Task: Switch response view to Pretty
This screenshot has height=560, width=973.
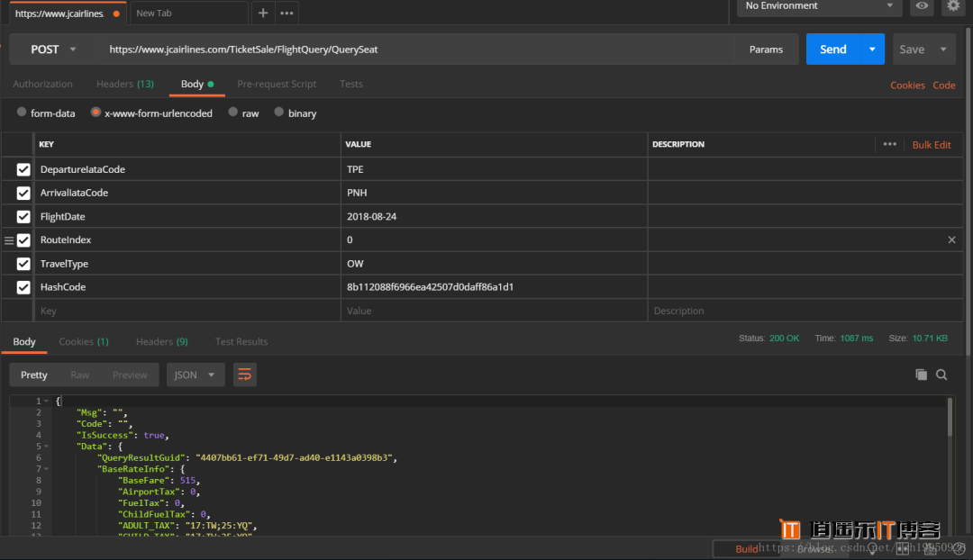Action: point(34,375)
